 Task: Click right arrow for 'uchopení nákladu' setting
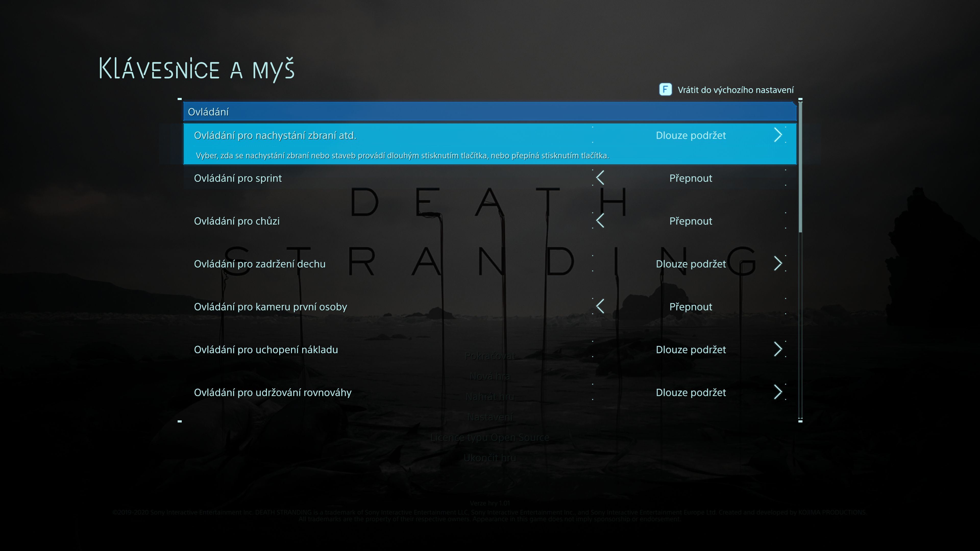coord(778,349)
